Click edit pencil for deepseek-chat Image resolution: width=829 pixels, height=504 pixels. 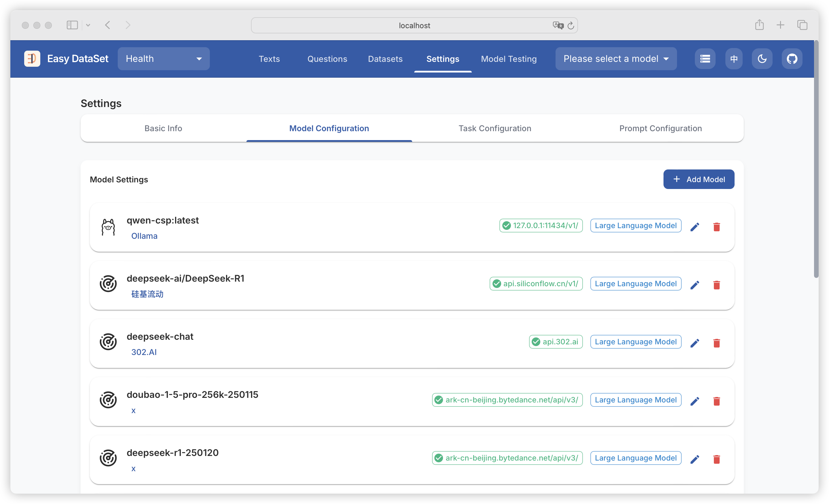point(695,343)
